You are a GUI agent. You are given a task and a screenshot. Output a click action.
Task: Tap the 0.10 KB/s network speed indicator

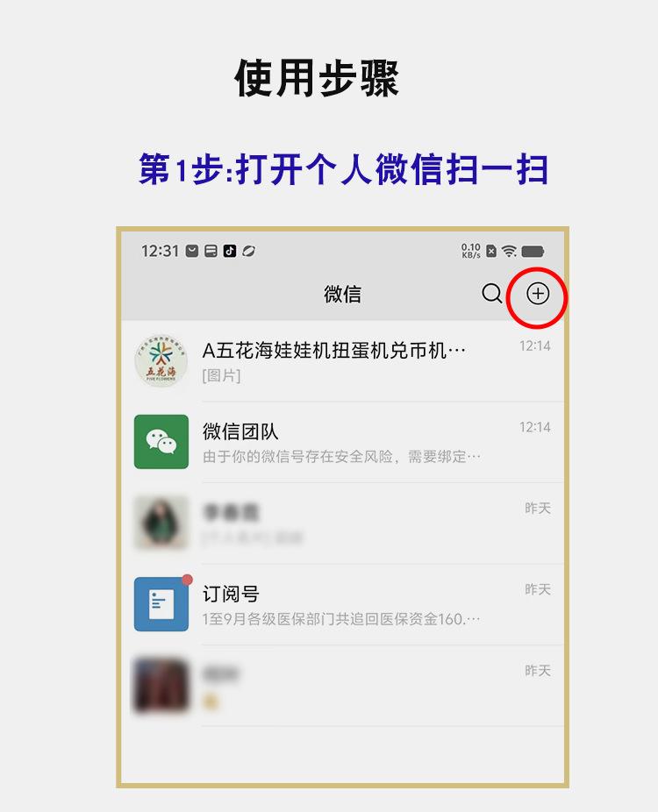[471, 251]
